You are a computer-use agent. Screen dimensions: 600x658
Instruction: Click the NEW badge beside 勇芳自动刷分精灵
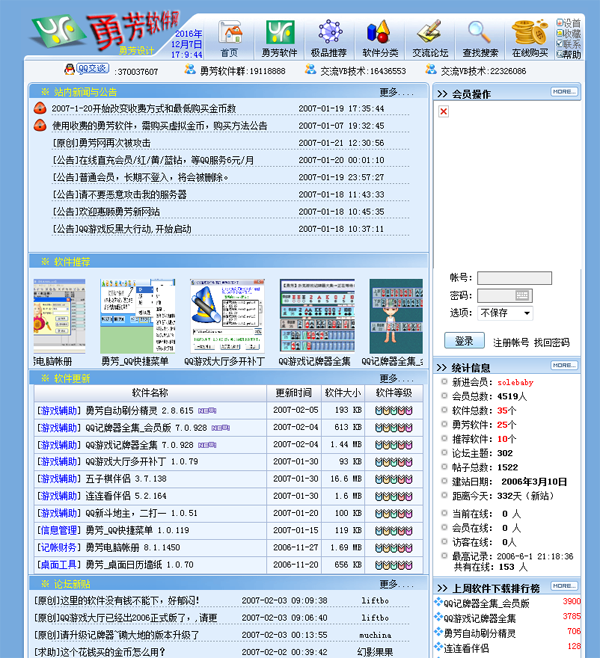pos(207,411)
